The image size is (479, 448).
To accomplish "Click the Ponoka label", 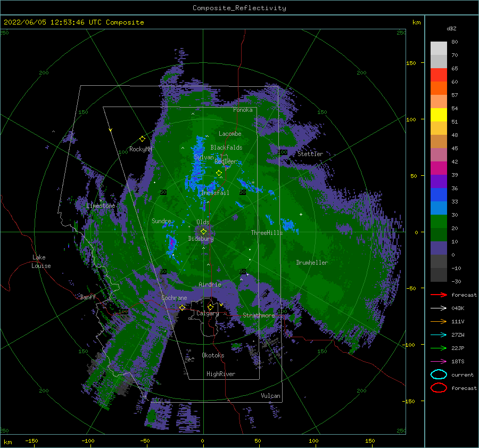I will pyautogui.click(x=243, y=110).
